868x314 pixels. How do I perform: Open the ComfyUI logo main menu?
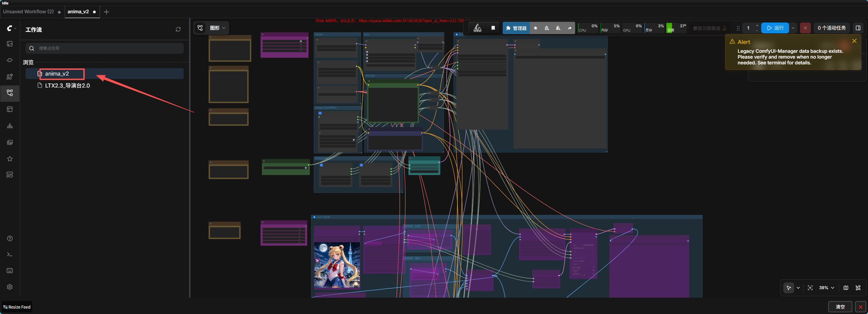pos(11,28)
